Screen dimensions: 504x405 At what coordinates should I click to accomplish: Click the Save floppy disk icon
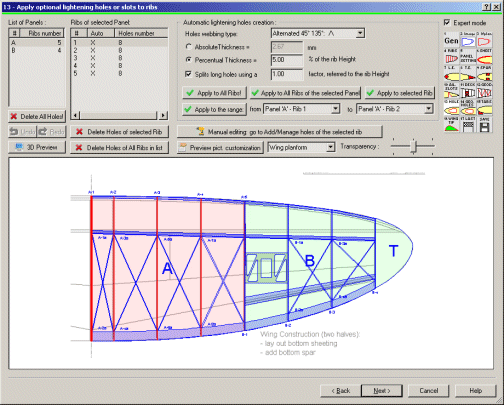coord(484,125)
